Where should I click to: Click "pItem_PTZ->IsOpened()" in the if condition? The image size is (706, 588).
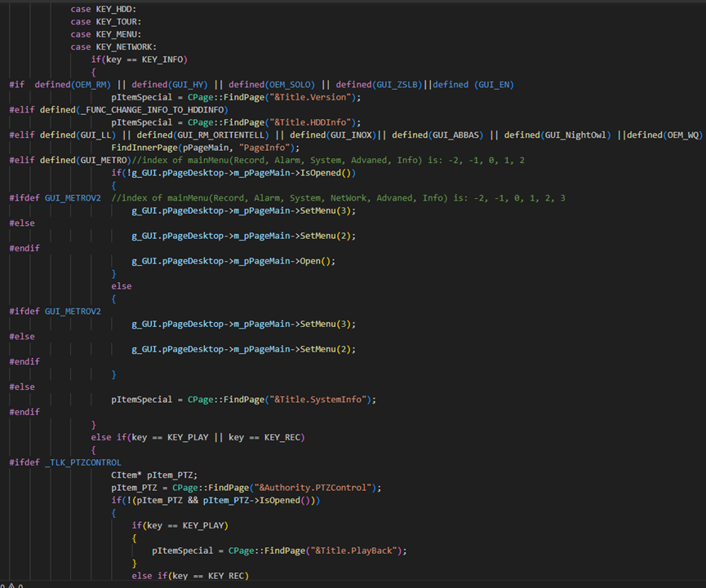click(259, 500)
